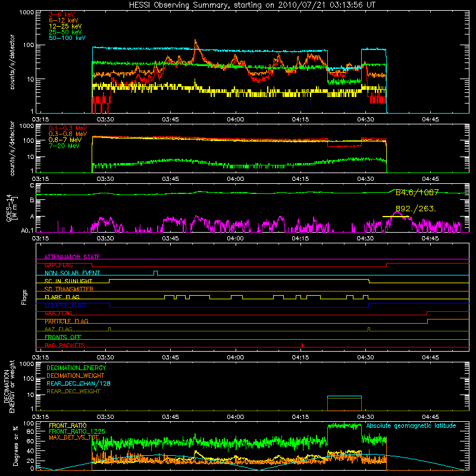Click the REAR_DEC_WEIGHT legend label
The image size is (476, 476).
click(x=73, y=392)
